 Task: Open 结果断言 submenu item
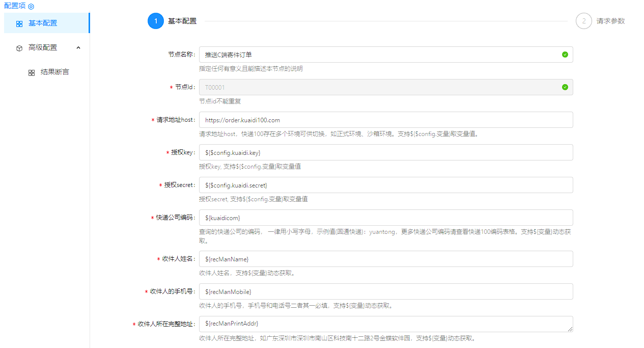[54, 72]
